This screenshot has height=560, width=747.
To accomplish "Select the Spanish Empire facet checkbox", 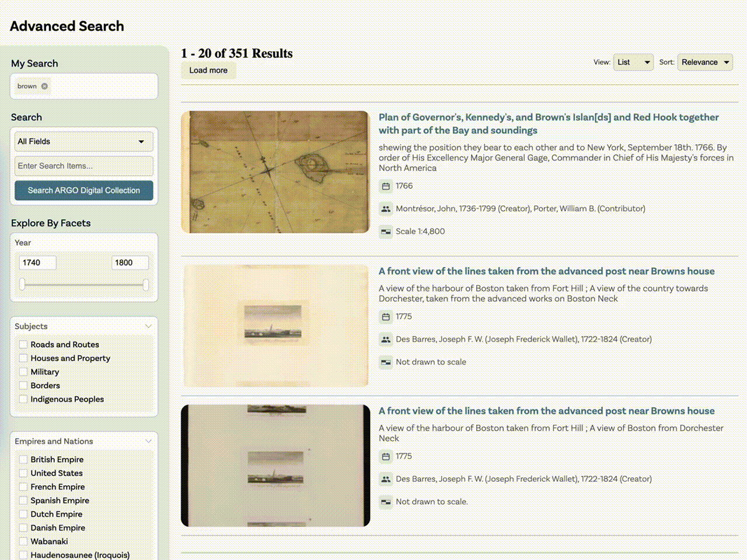I will 23,501.
